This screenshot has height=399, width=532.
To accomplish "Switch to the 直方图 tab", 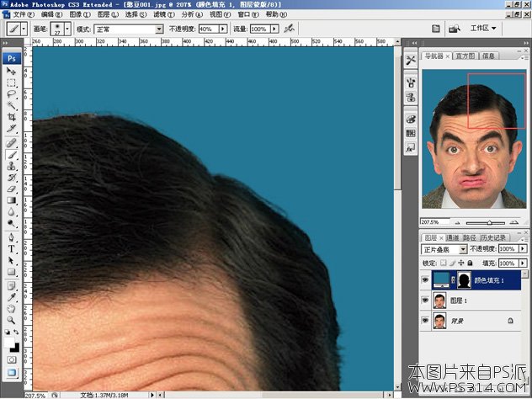I will 465,56.
